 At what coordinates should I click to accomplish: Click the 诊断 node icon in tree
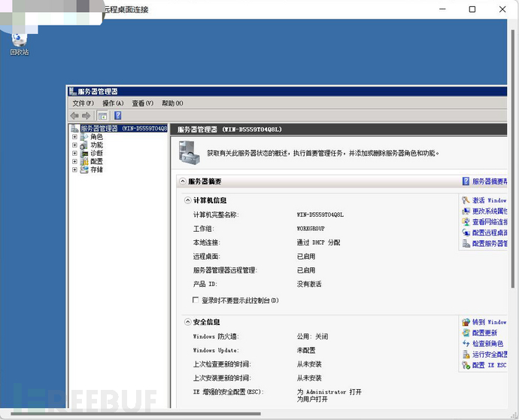click(84, 154)
